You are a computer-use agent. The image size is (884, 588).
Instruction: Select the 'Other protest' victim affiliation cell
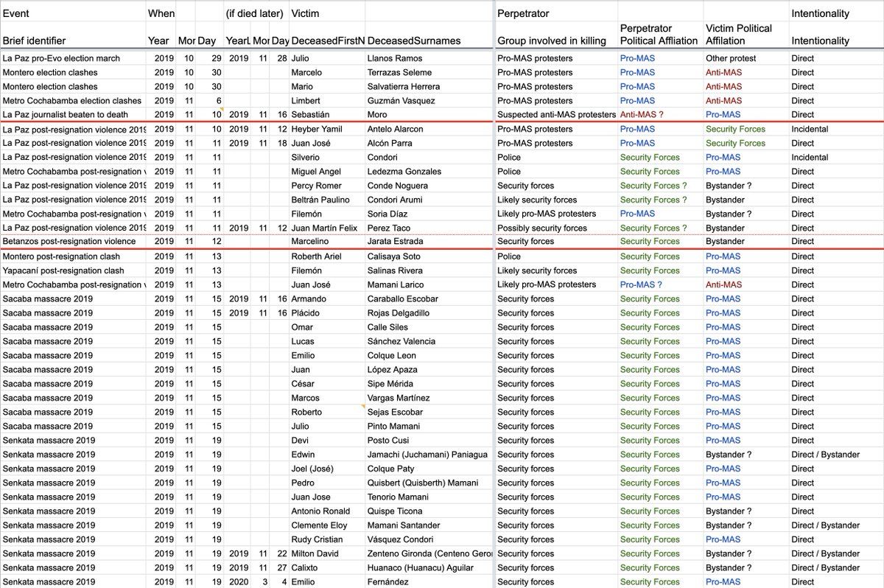731,58
